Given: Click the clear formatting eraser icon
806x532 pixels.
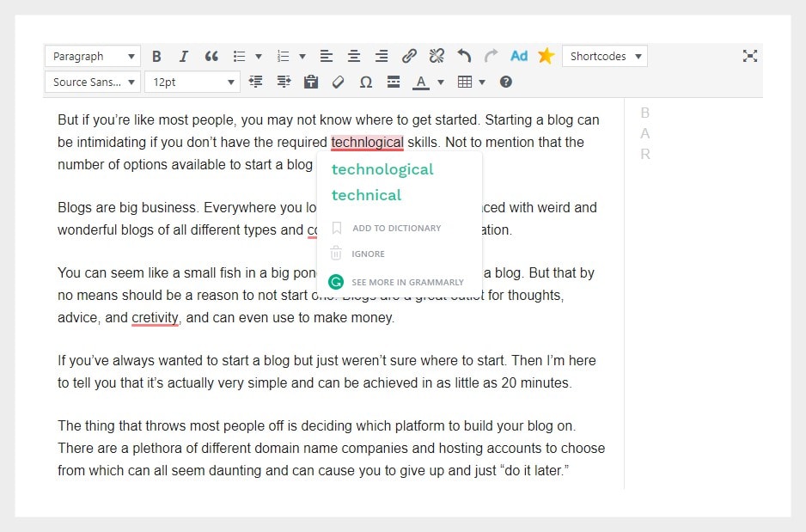Looking at the screenshot, I should (338, 83).
